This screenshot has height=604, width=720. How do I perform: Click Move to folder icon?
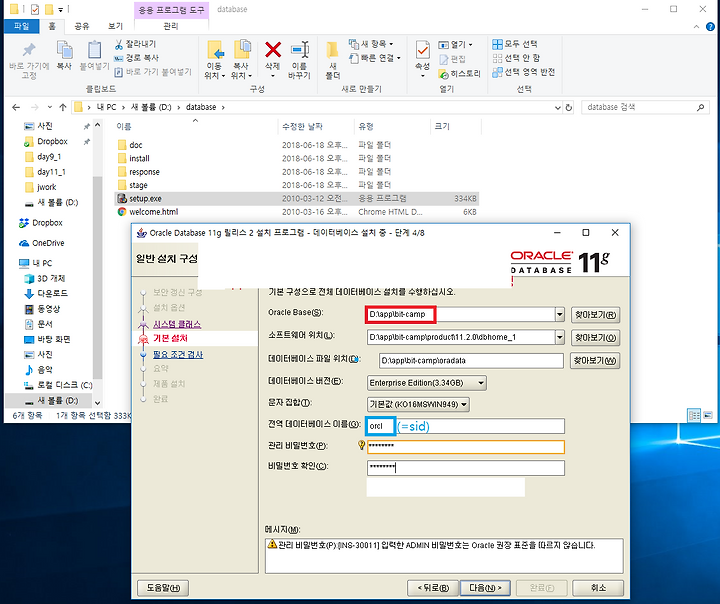(215, 50)
